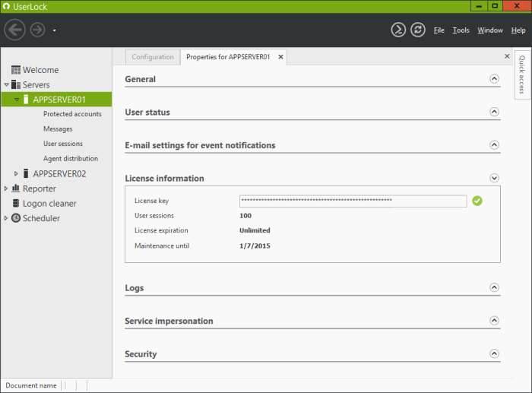Screen dimensions: 532x393
Task: Open the Tools menu
Action: pyautogui.click(x=461, y=30)
